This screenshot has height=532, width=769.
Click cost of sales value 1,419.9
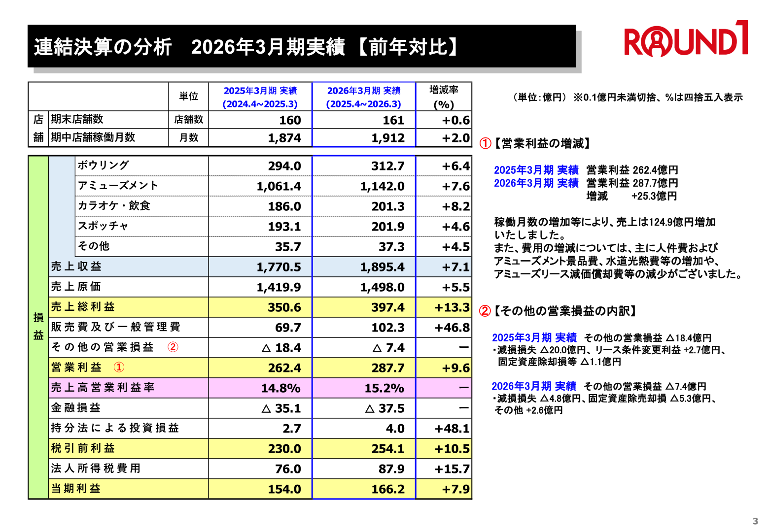coord(279,287)
